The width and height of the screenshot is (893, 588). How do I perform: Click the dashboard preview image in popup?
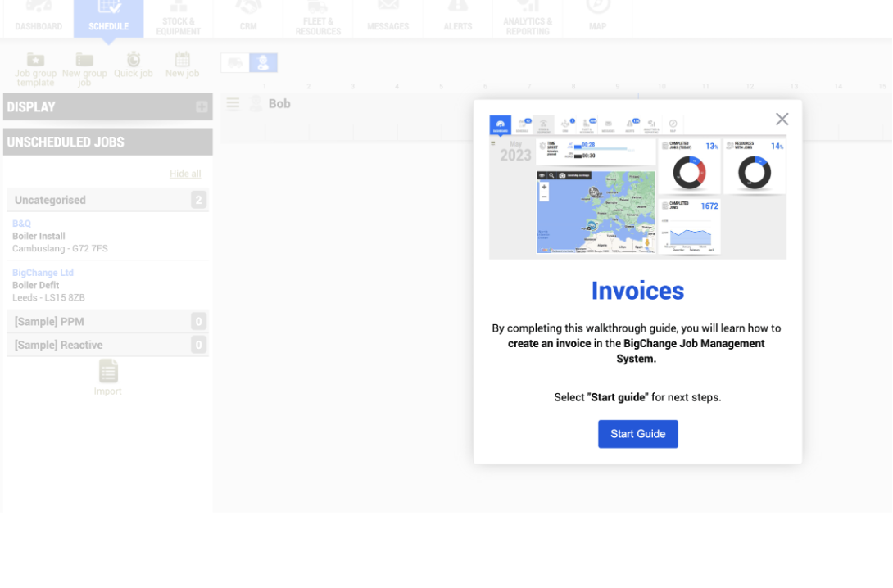[637, 188]
